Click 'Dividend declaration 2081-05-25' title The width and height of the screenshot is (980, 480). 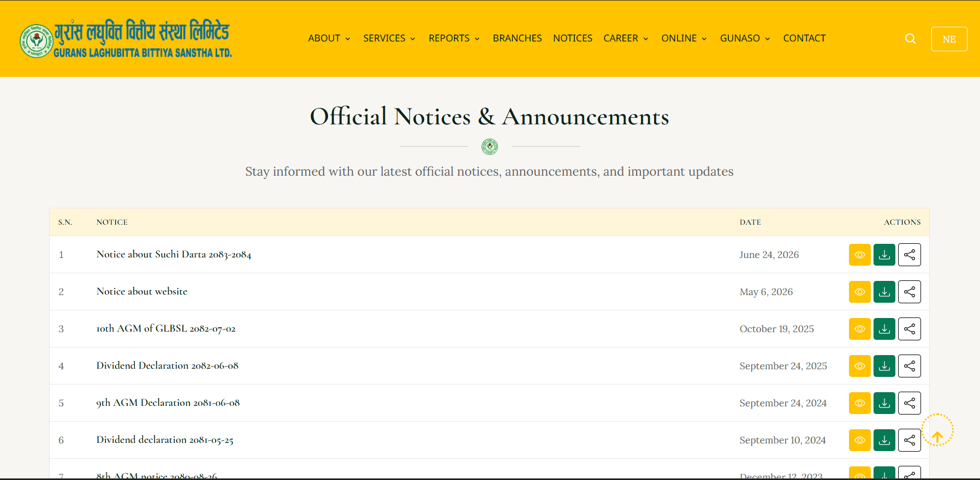coord(165,440)
